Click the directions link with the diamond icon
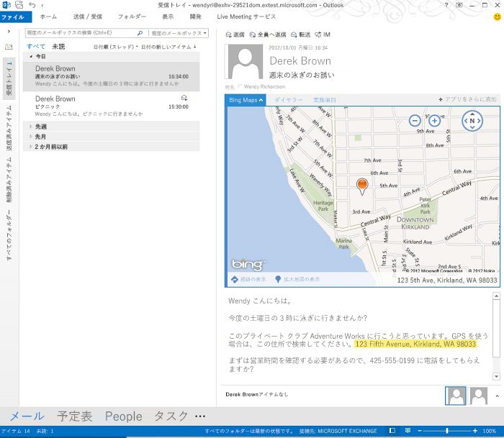Image resolution: width=504 pixels, height=438 pixels. [x=249, y=279]
